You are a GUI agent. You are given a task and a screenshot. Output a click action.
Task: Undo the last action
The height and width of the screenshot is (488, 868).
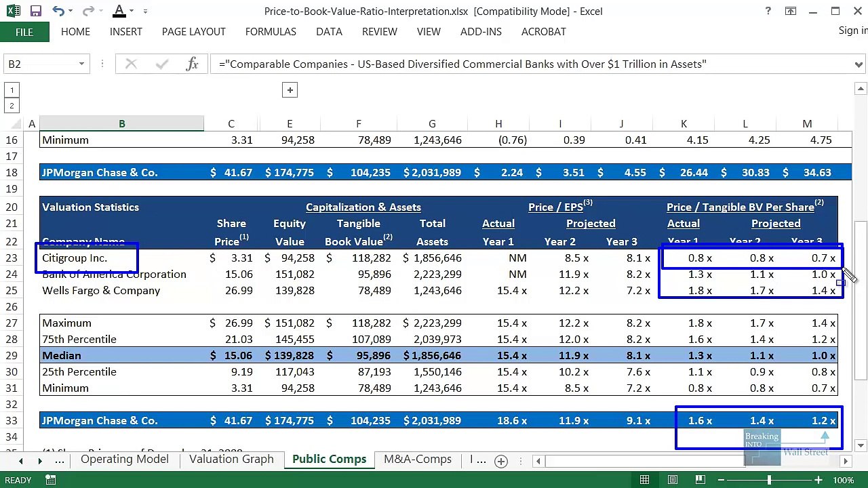coord(58,11)
